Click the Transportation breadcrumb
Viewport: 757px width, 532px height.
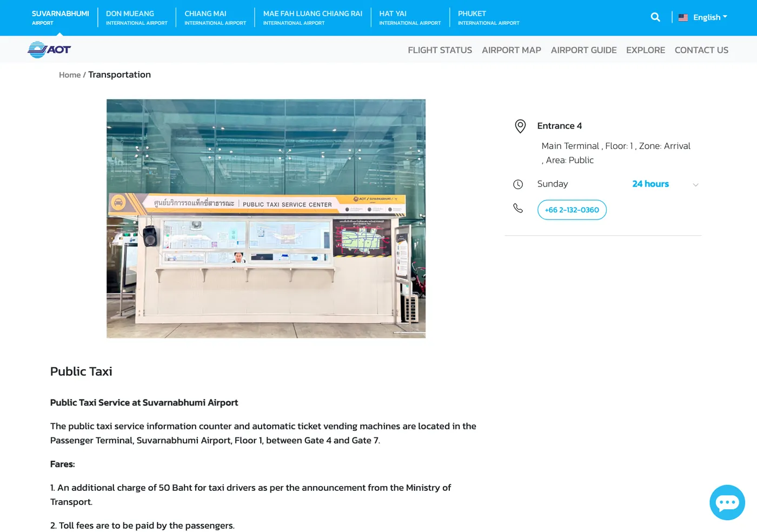pyautogui.click(x=119, y=75)
